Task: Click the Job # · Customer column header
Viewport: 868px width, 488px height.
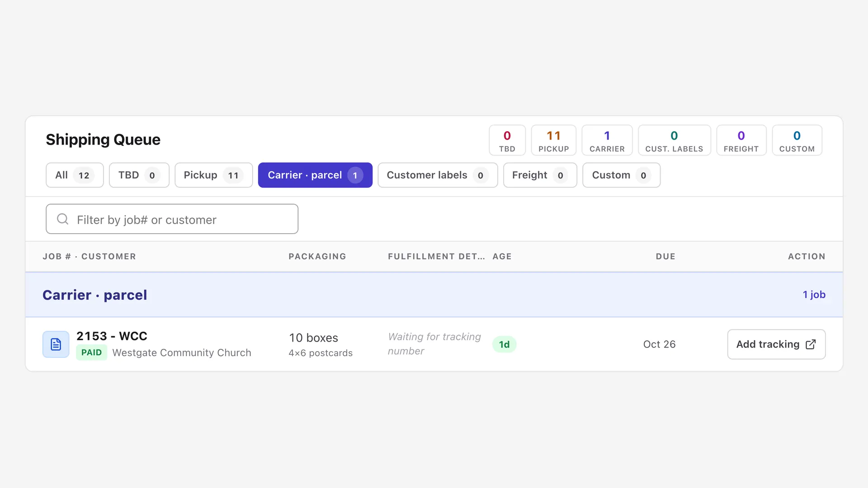Action: point(89,257)
